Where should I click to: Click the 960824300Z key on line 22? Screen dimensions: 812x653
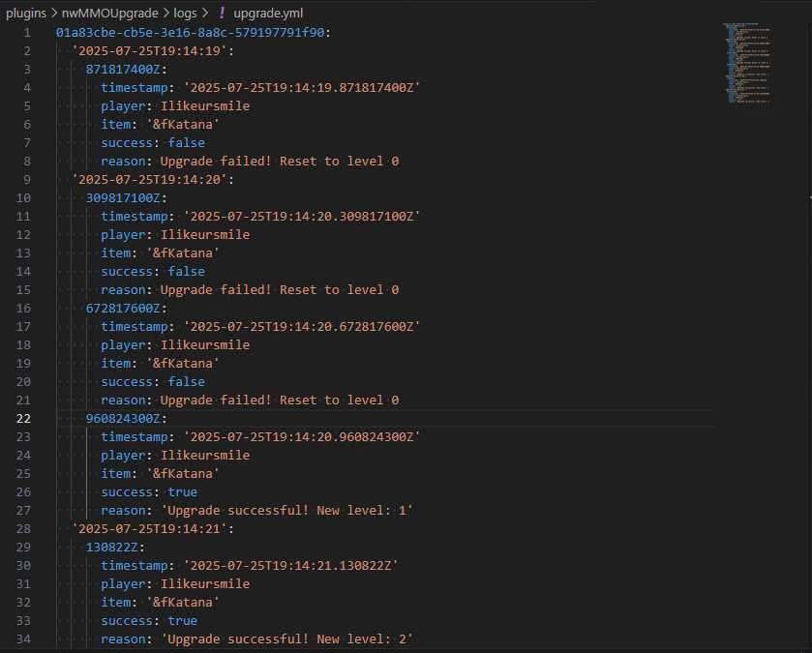tap(126, 419)
